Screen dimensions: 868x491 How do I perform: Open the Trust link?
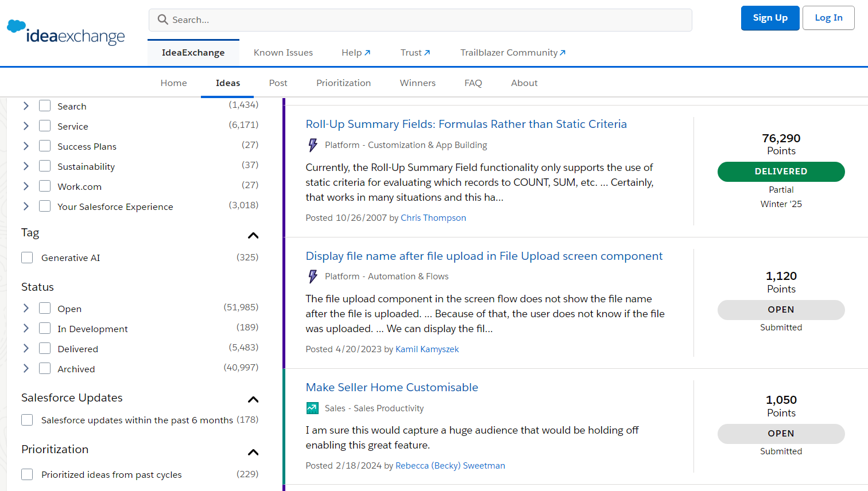(x=415, y=53)
